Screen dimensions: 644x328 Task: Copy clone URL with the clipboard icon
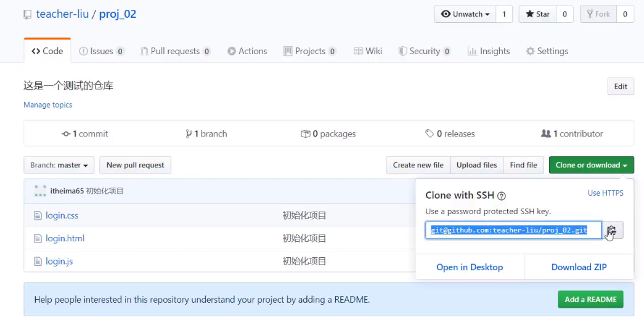click(x=612, y=230)
